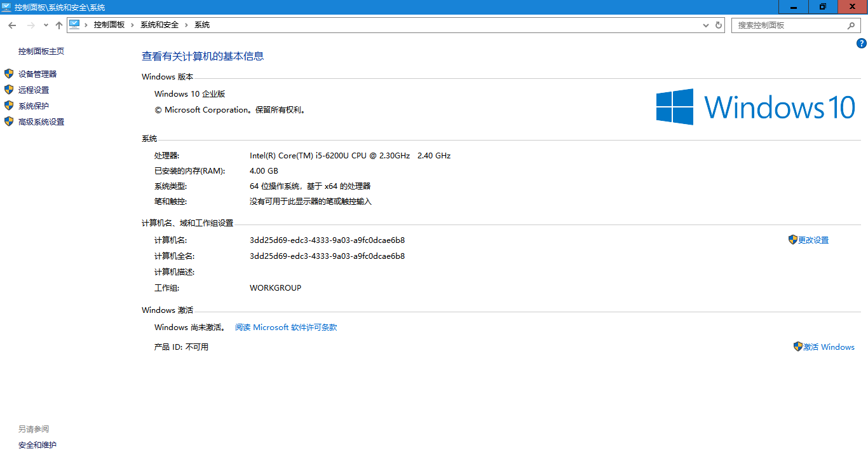Open the recent locations dropdown arrow
The height and width of the screenshot is (463, 868).
pos(46,25)
